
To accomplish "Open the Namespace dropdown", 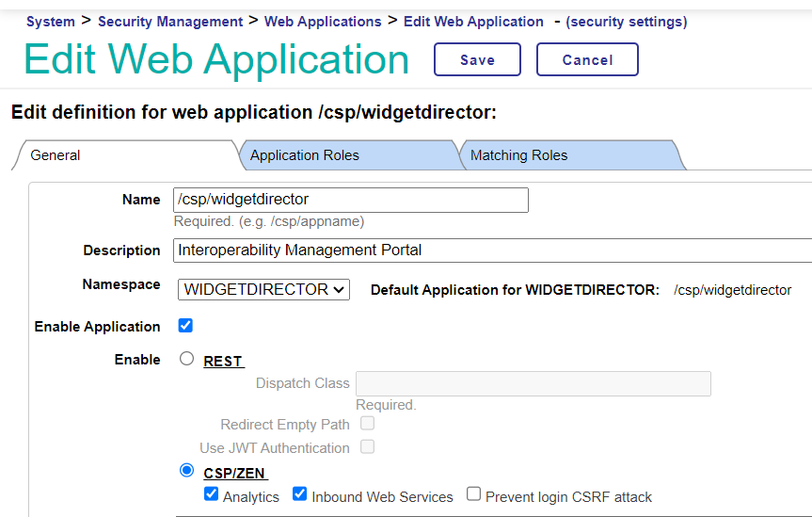I will click(263, 290).
